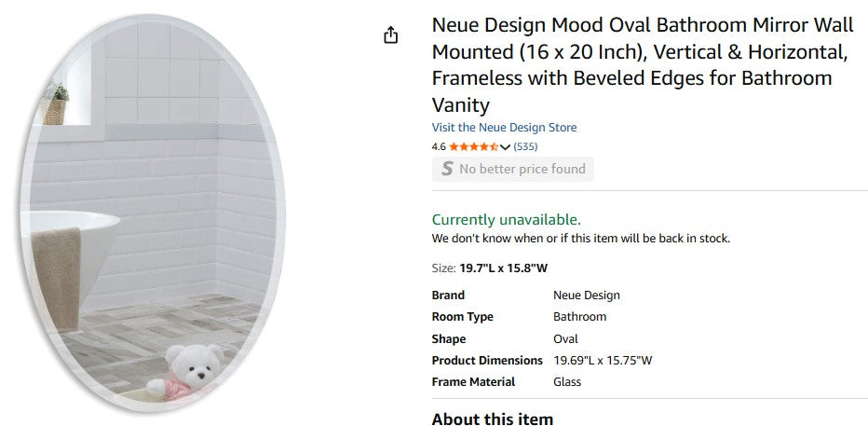Click the Brand value Neue Design
Screen dimensions: 868x426
pyautogui.click(x=586, y=295)
